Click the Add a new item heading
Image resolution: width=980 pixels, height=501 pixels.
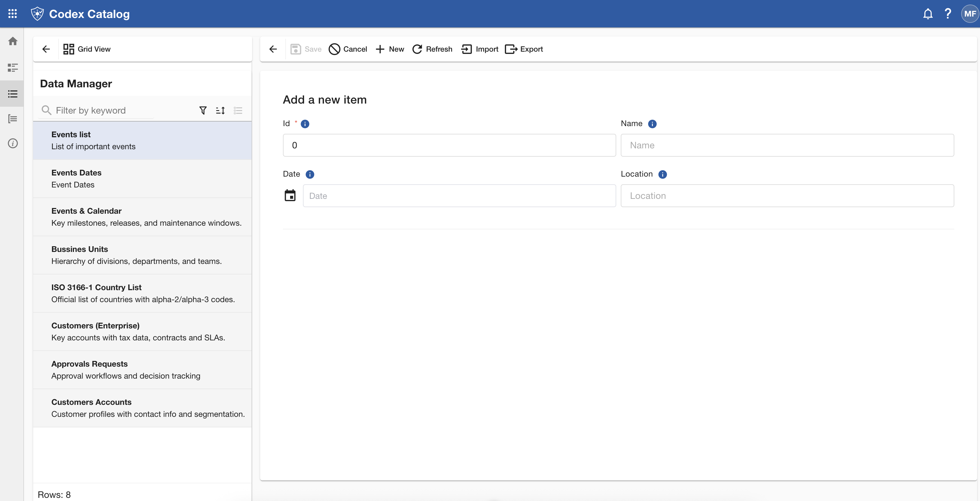(x=324, y=100)
